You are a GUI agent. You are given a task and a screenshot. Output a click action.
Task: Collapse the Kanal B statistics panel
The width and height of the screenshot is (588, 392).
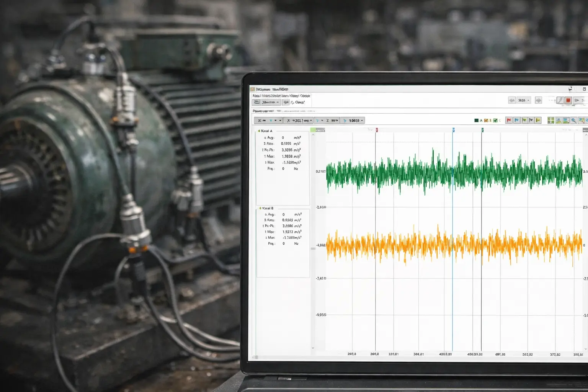coord(260,208)
